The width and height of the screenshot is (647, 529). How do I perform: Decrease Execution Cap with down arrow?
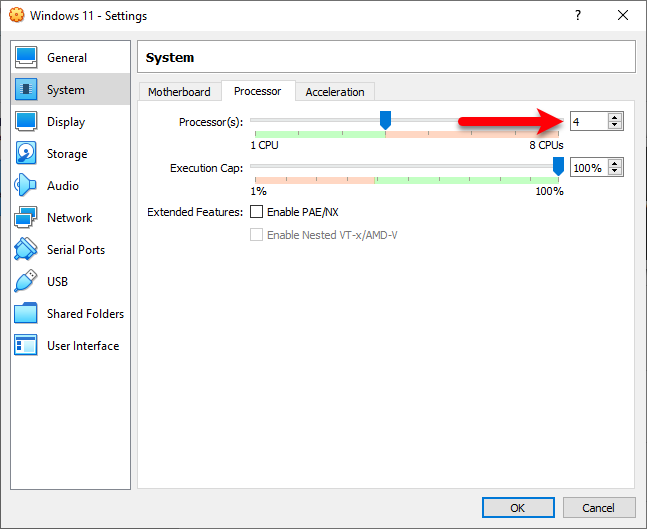(x=614, y=171)
